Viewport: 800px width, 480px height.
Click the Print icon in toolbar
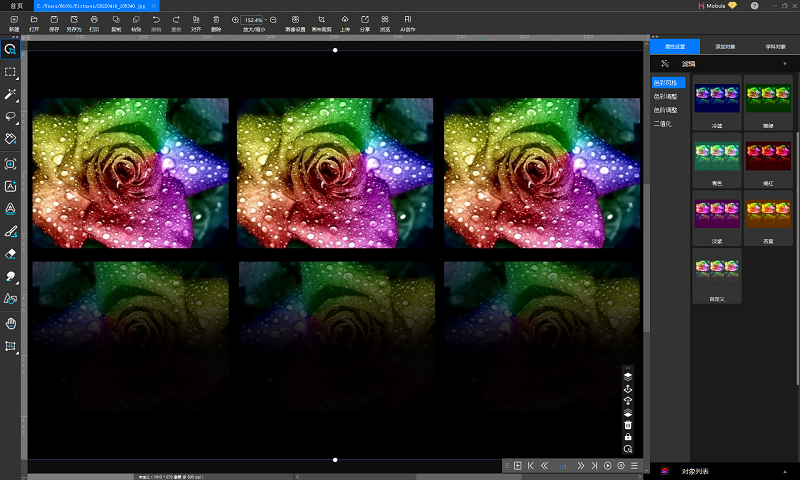click(94, 20)
